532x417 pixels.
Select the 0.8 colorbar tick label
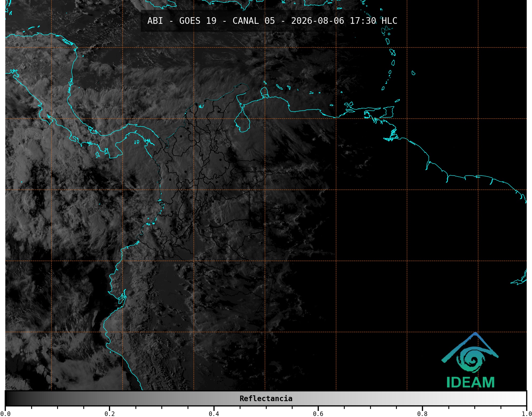[x=422, y=414]
